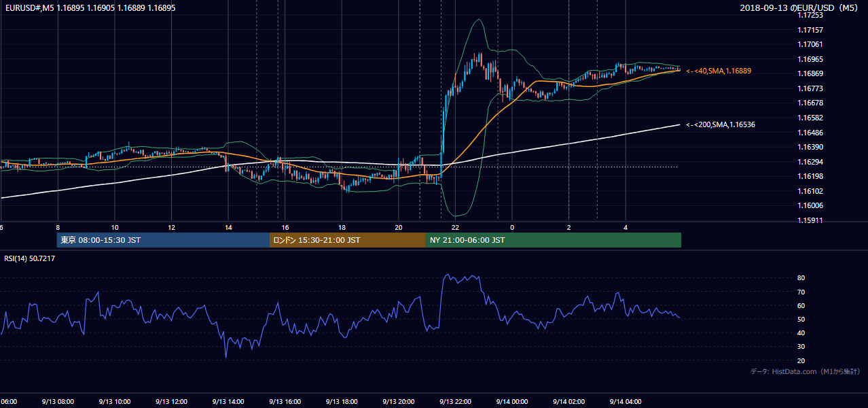Click the orange 40 SMA 1.16889 label

click(x=719, y=71)
